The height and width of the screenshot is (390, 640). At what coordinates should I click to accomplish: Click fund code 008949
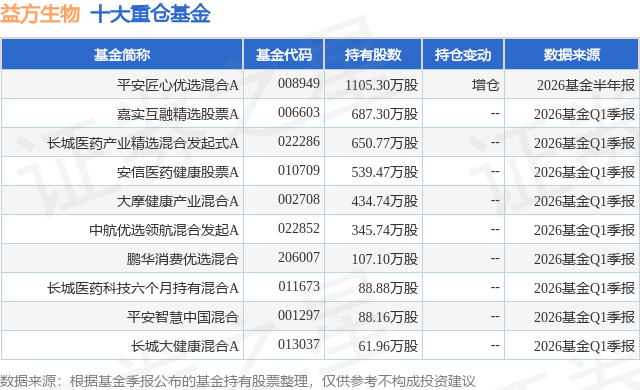coord(299,84)
